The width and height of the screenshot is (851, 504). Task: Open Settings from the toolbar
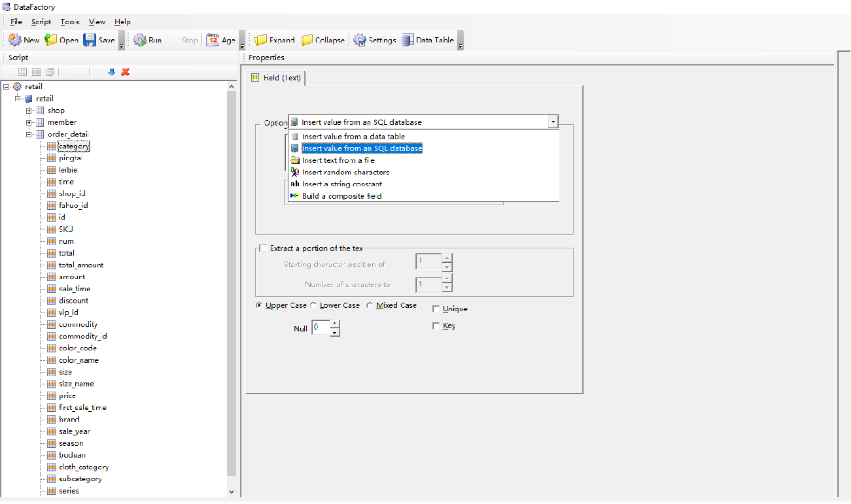[x=375, y=40]
